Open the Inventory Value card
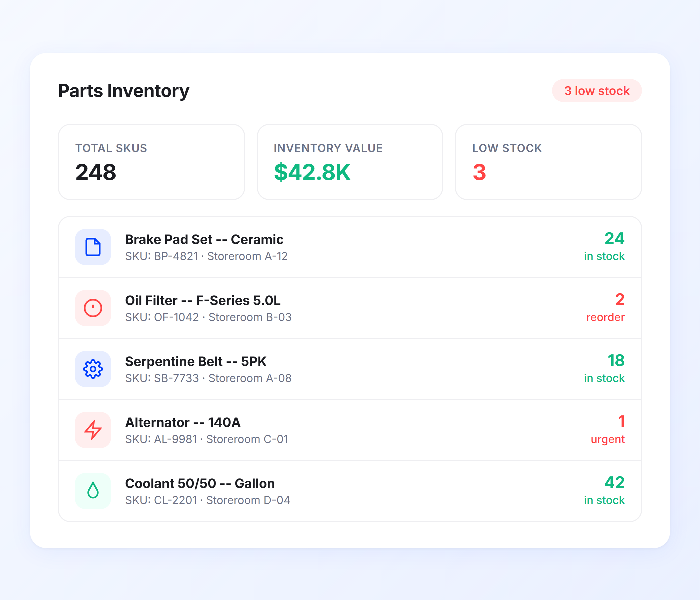Image resolution: width=700 pixels, height=600 pixels. click(x=350, y=162)
